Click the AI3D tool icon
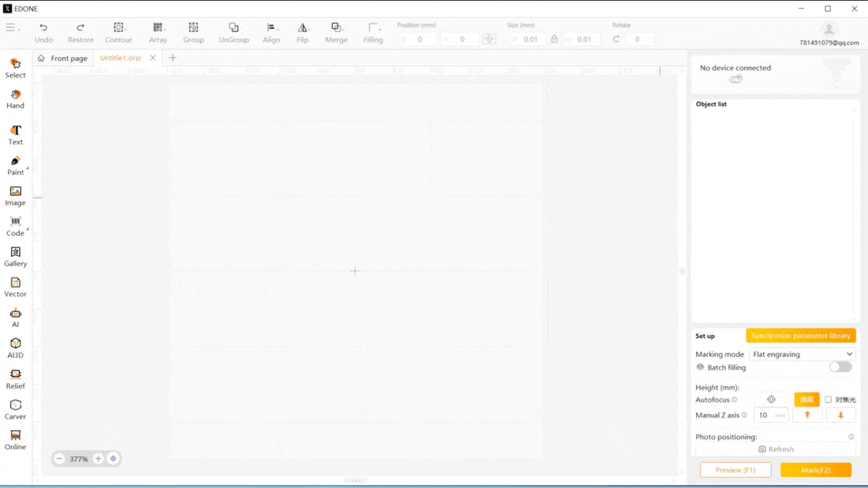This screenshot has width=868, height=488. tap(15, 348)
